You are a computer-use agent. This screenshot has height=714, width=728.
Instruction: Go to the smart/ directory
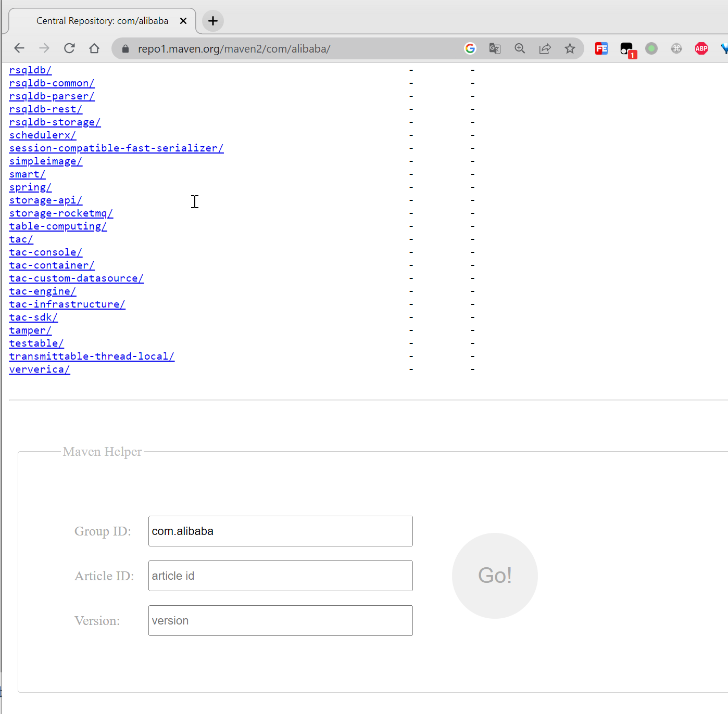27,174
